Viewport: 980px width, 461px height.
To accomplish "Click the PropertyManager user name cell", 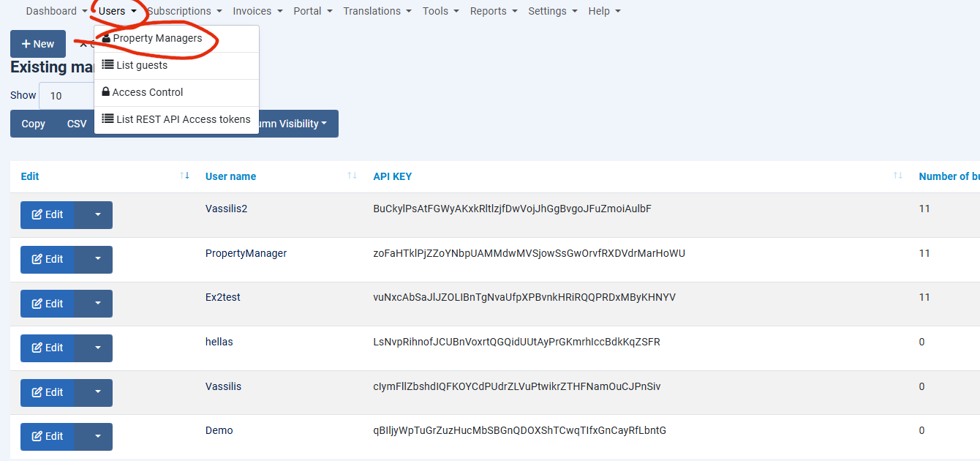I will click(x=246, y=253).
